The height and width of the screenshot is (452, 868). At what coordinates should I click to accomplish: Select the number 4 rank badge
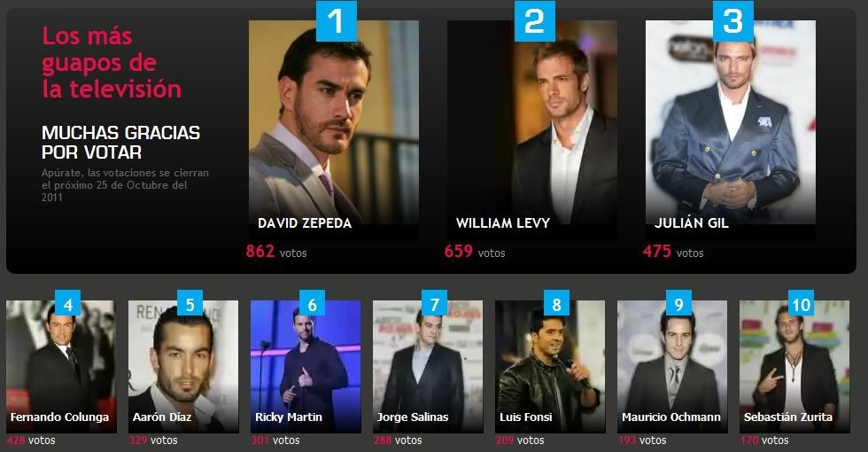point(67,302)
